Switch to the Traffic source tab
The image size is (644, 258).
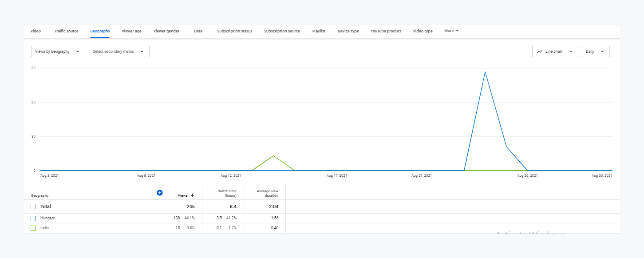pos(66,31)
